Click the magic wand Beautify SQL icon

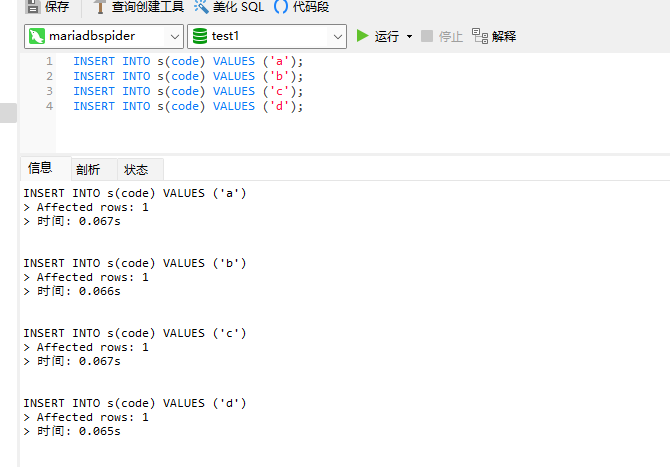pos(201,6)
